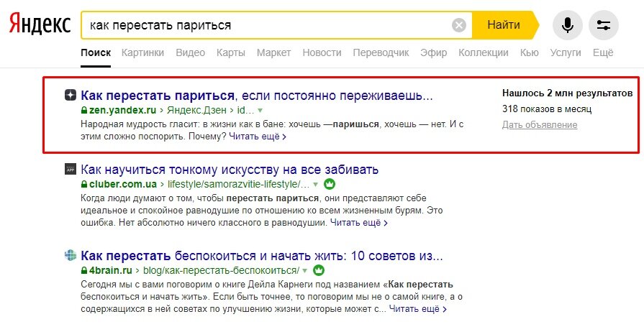The image size is (644, 327).
Task: Open the Эфир tab
Action: pyautogui.click(x=434, y=52)
